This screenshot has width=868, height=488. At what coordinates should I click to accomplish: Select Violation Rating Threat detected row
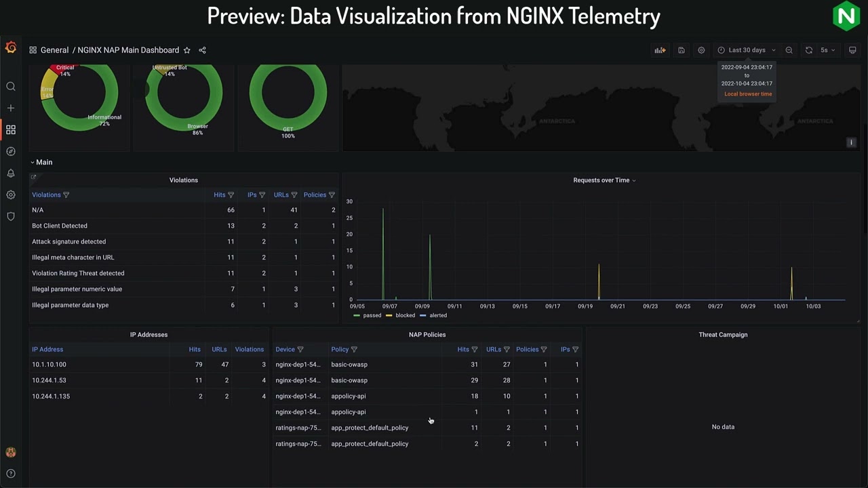pos(184,273)
